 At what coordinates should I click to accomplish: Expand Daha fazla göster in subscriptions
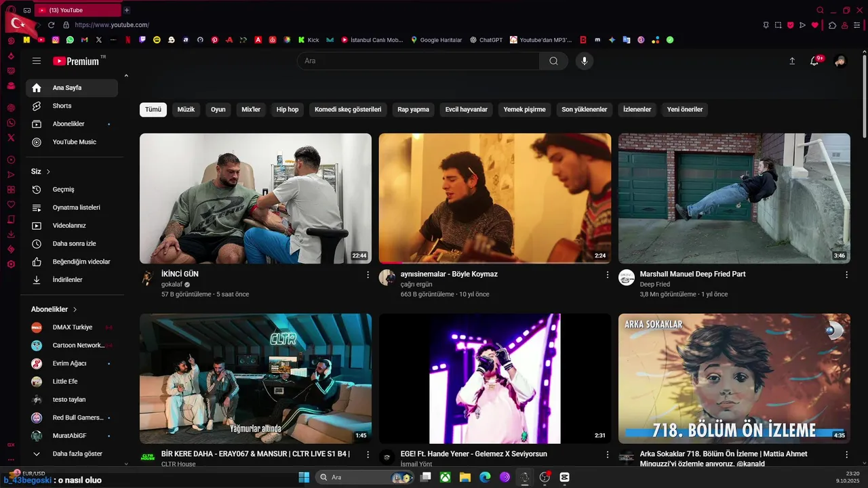(x=72, y=453)
